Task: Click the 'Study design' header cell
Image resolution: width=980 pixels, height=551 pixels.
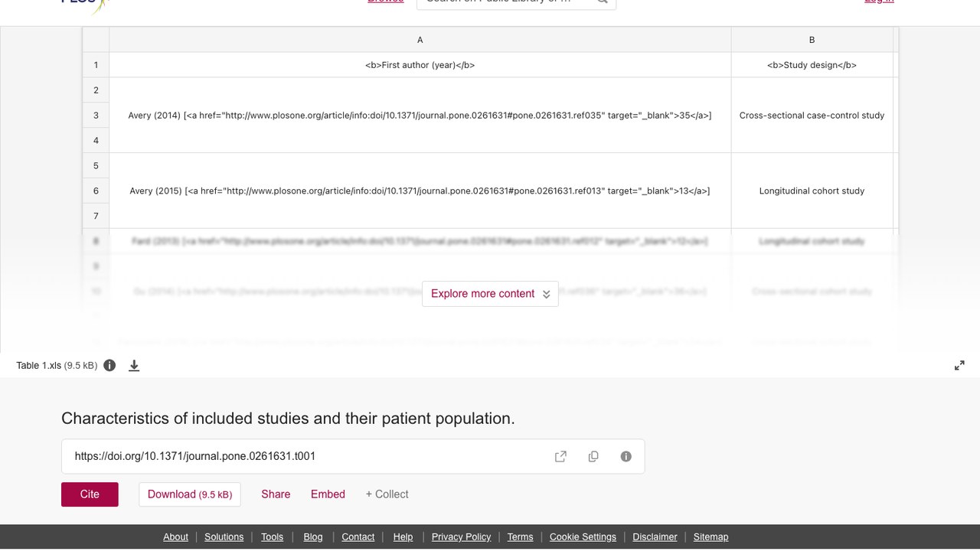Action: tap(812, 65)
